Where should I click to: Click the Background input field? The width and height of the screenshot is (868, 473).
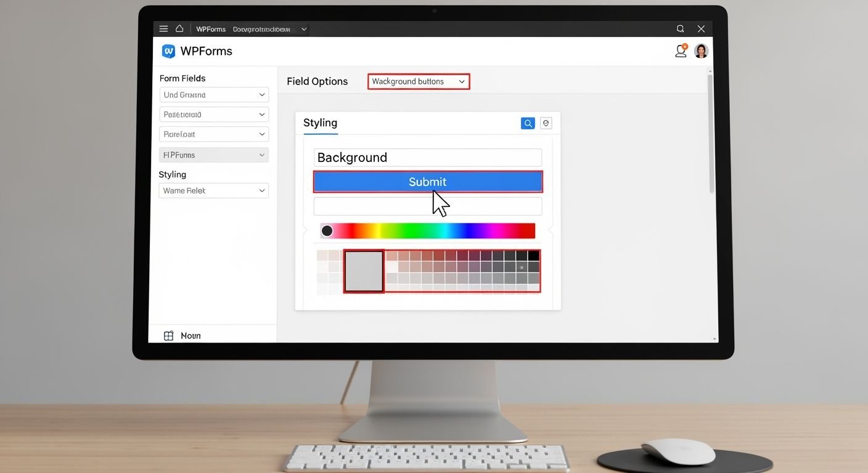click(x=428, y=157)
